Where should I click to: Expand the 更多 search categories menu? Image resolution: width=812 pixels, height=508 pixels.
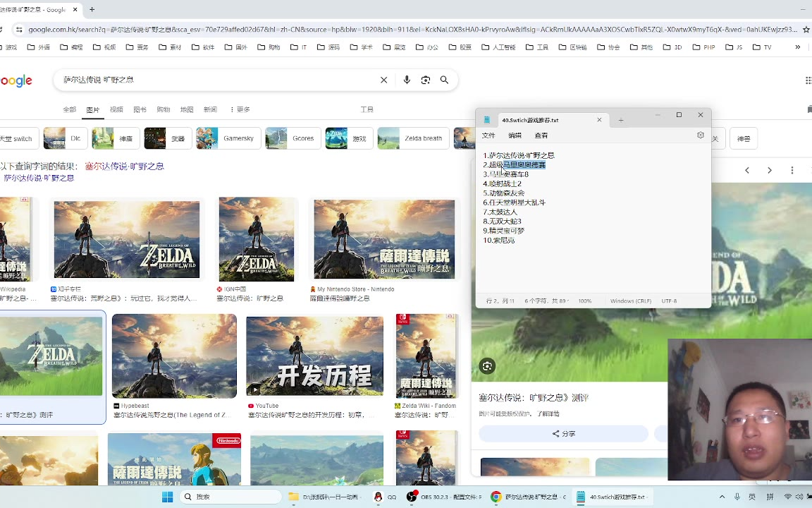click(x=239, y=109)
